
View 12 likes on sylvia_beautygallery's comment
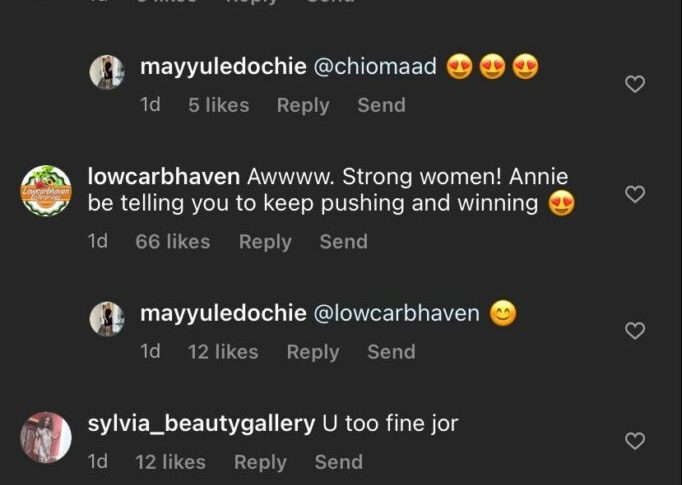[170, 462]
